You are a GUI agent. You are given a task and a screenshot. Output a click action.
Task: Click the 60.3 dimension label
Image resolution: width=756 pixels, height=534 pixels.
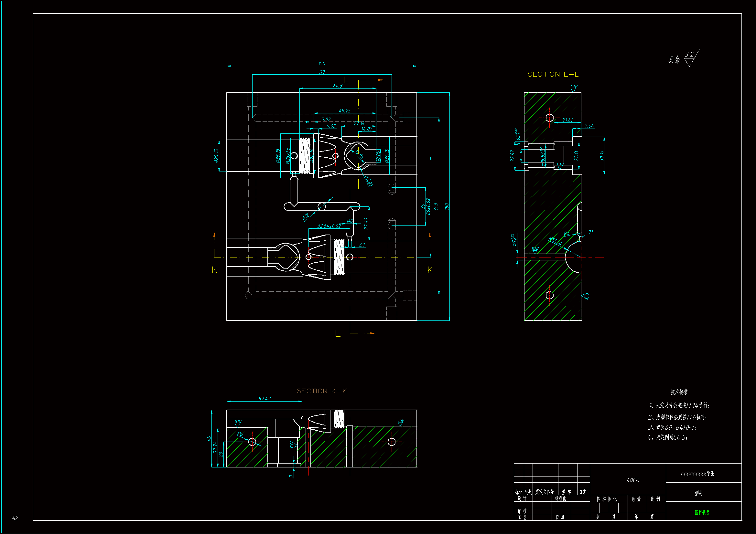(338, 86)
